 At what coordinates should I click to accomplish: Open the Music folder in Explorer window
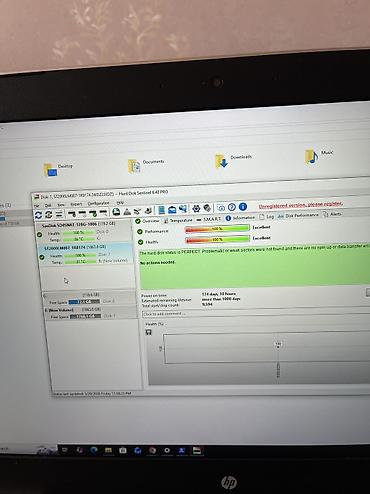[319, 156]
